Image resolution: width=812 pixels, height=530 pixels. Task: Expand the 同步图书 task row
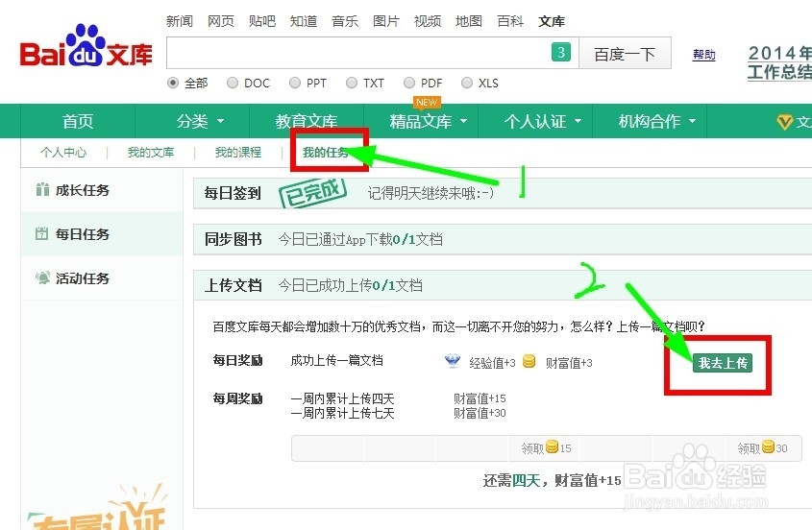(503, 239)
